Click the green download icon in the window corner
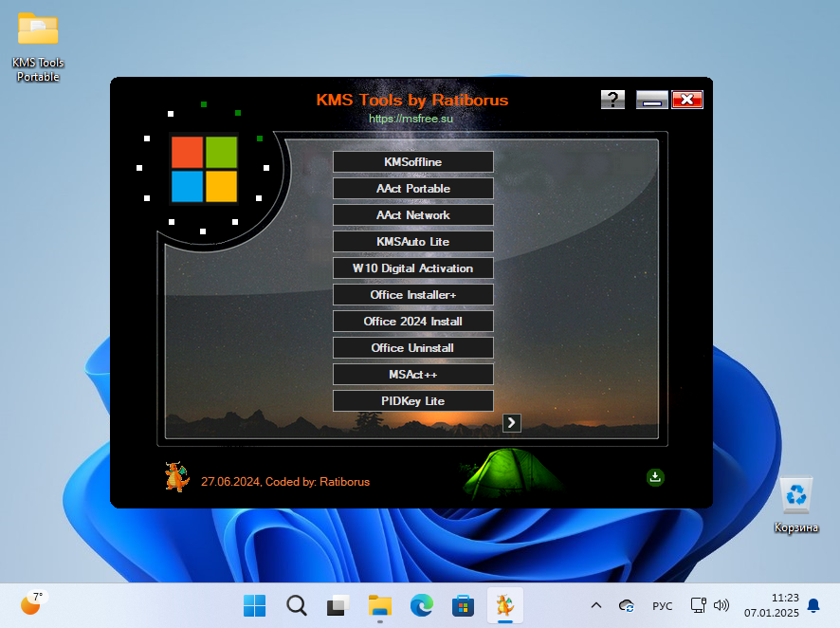Screen dimensions: 840x628 [655, 477]
